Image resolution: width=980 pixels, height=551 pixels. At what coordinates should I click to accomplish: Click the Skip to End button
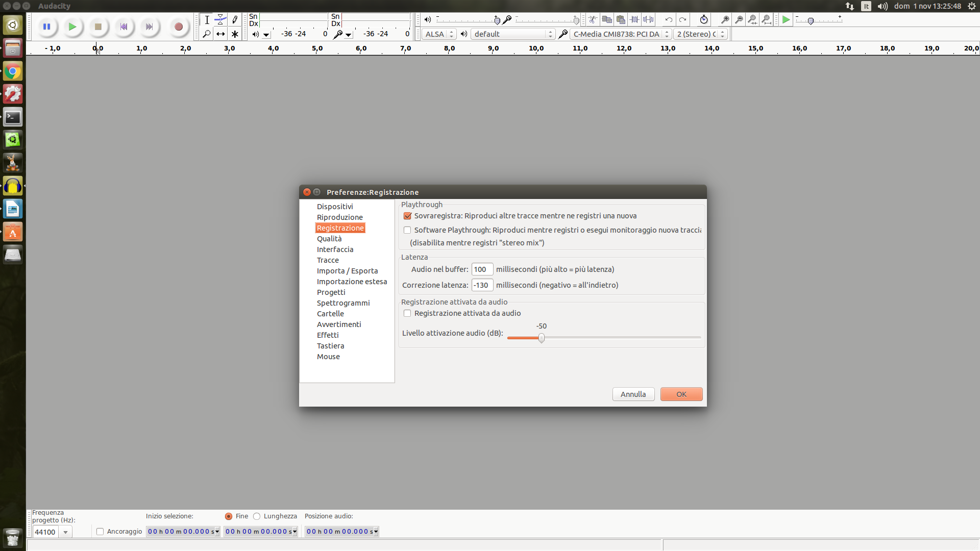(149, 27)
